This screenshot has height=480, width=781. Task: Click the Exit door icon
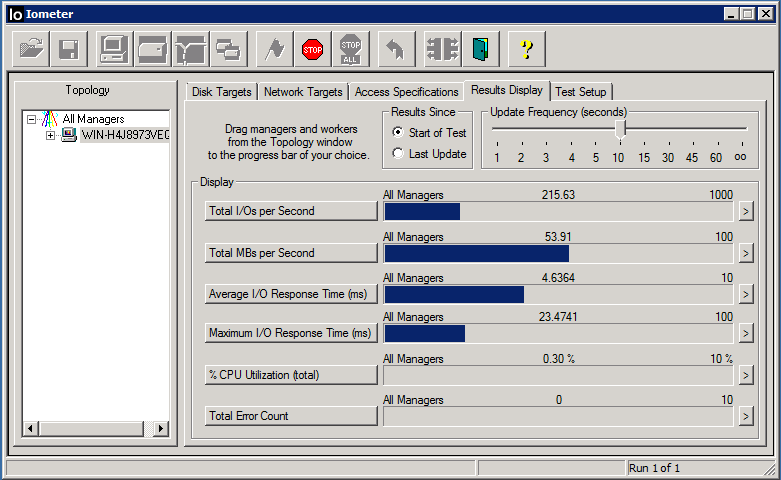click(x=484, y=48)
